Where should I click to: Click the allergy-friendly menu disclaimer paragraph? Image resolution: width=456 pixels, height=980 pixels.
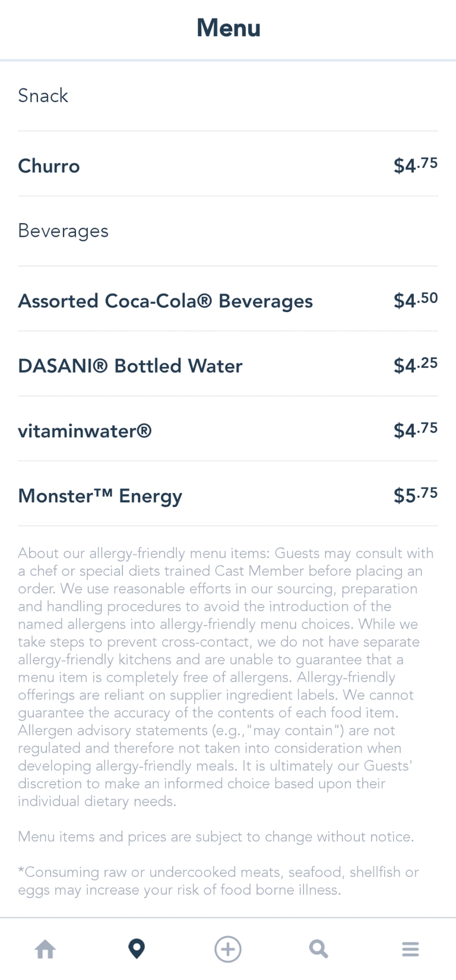pos(226,677)
